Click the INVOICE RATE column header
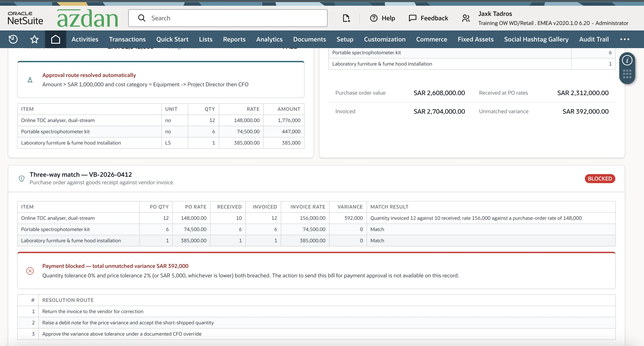Viewport: 644px width, 346px height. click(x=308, y=207)
